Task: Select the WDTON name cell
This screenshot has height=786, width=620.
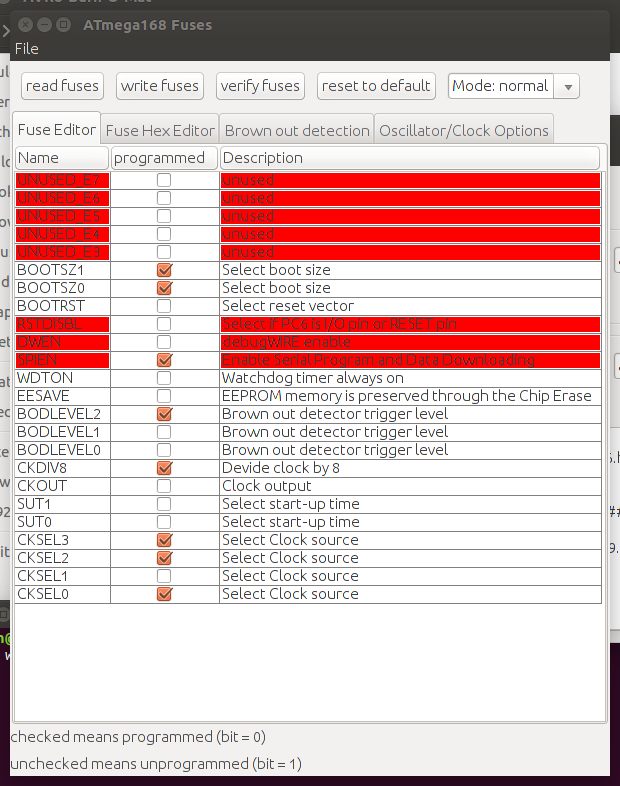Action: click(63, 378)
